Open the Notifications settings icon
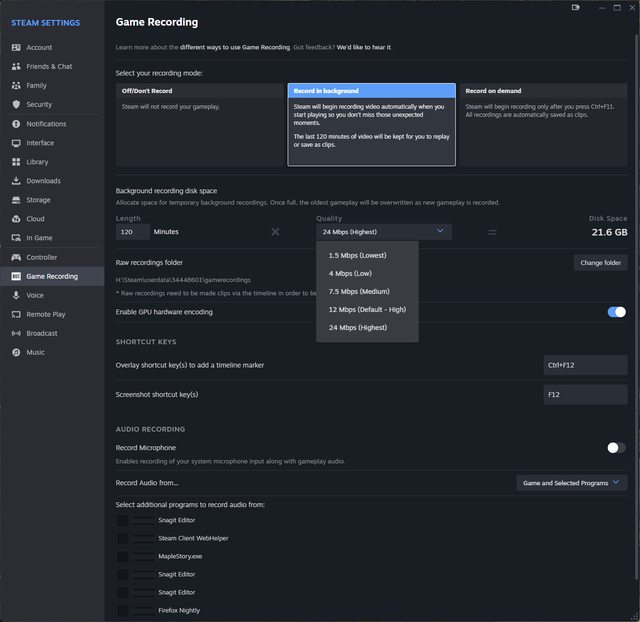Screen dimensions: 640x622 (x=17, y=124)
